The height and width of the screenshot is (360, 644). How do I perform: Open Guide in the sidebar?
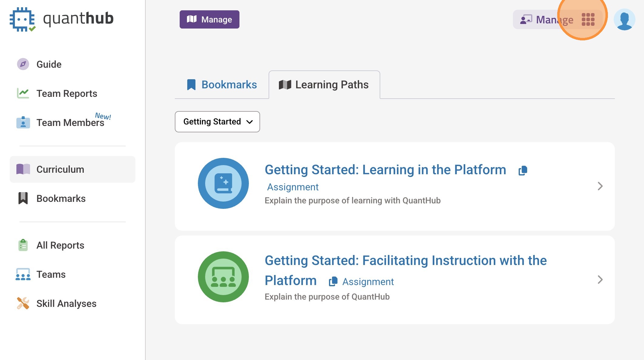pyautogui.click(x=49, y=64)
